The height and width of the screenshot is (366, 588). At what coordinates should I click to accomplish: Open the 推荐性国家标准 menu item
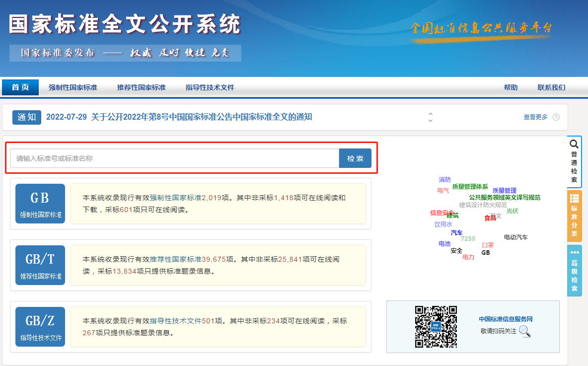tap(142, 87)
